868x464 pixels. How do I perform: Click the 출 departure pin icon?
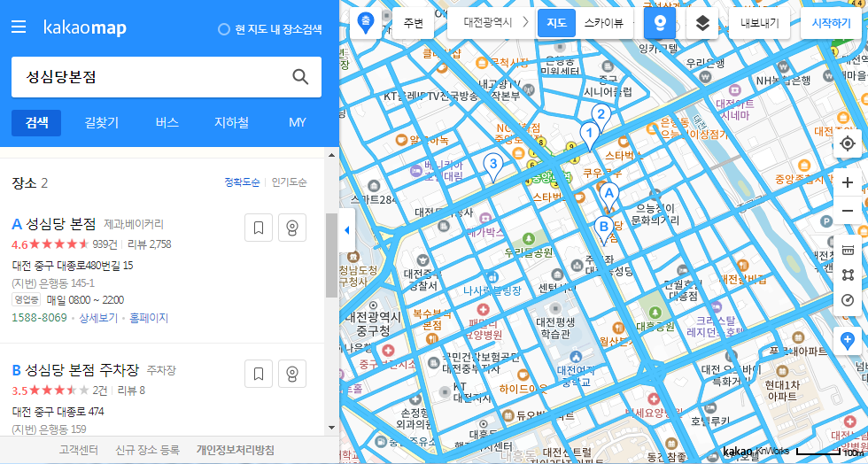(365, 23)
